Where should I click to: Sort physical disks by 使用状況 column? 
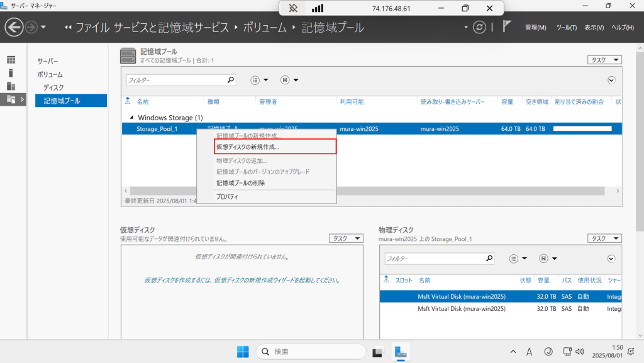click(x=589, y=281)
